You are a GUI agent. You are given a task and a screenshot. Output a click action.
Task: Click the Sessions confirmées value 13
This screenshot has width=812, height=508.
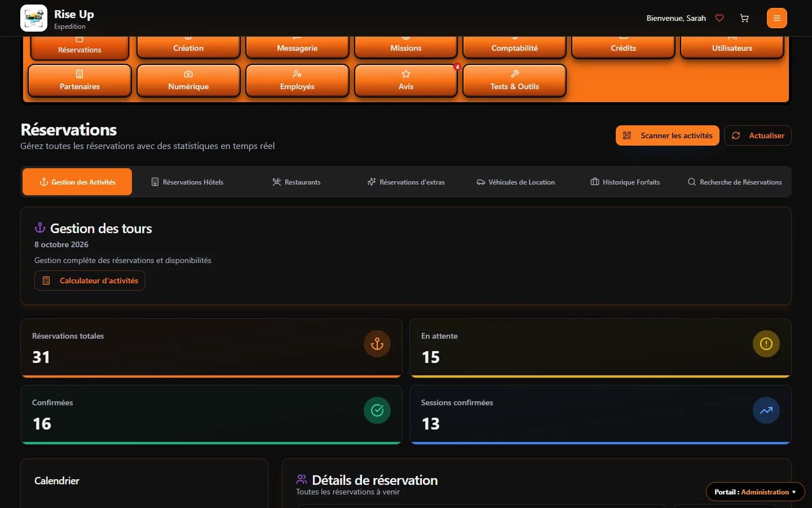pyautogui.click(x=431, y=424)
